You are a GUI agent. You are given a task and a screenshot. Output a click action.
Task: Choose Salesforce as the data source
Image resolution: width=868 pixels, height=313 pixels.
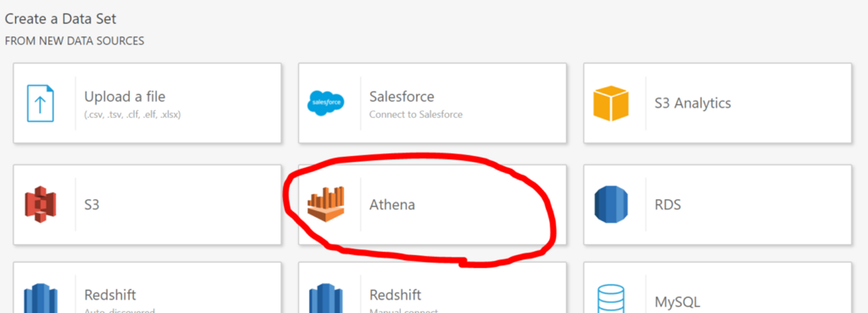coord(432,103)
